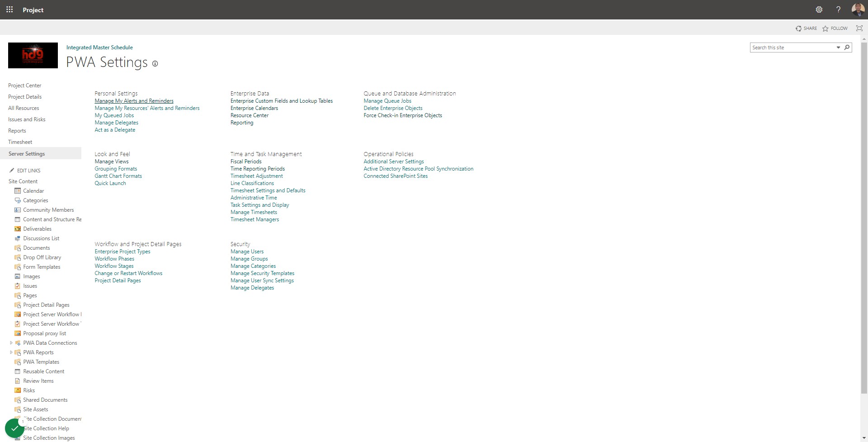Click the Issues list icon
The width and height of the screenshot is (868, 442).
[x=18, y=286]
